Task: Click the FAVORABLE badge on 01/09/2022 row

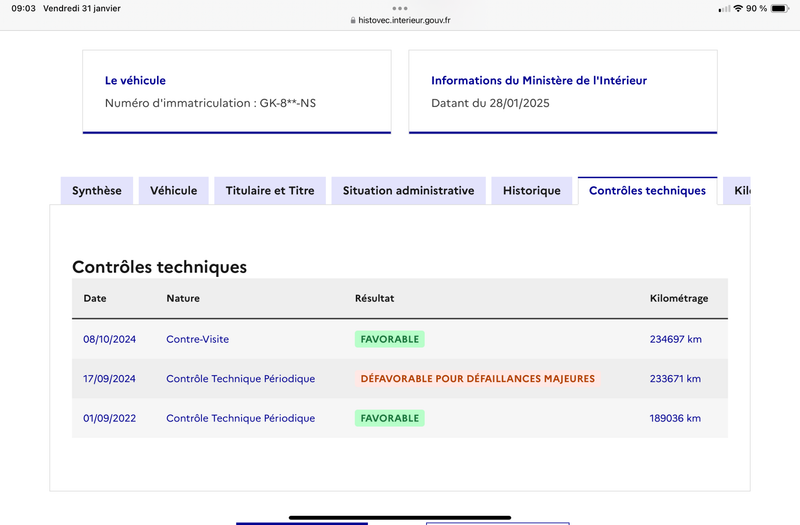Action: click(x=390, y=418)
